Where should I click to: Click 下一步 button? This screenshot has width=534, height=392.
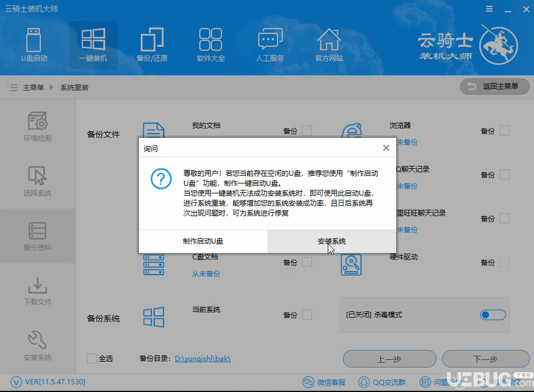[486, 359]
